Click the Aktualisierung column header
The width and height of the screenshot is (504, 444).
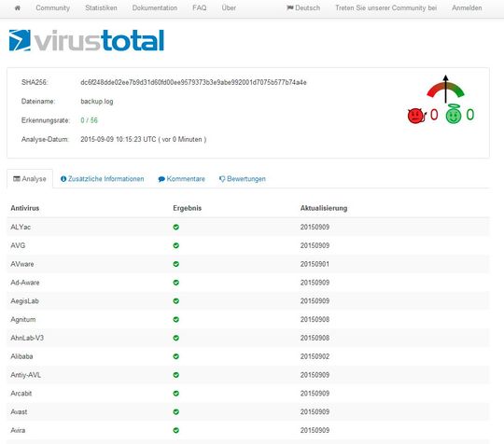324,208
